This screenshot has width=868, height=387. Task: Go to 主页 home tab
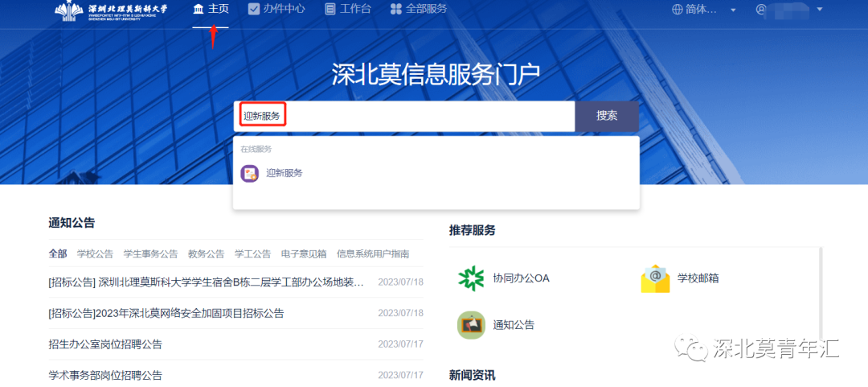coord(211,10)
